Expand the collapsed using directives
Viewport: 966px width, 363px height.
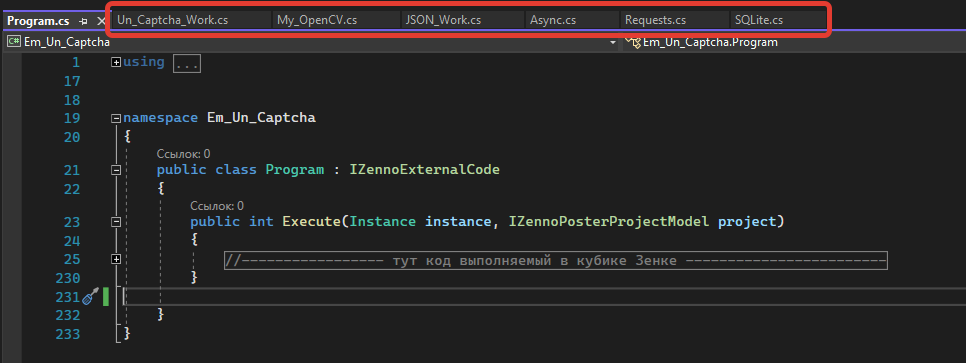[115, 62]
